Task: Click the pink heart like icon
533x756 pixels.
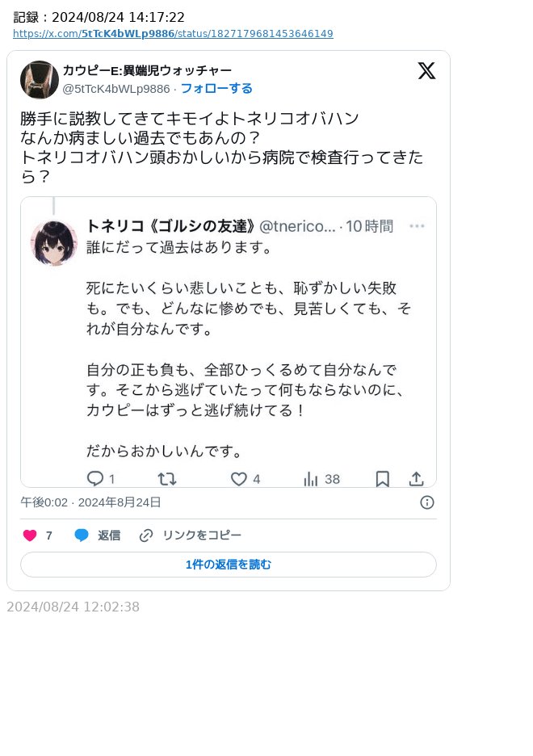Action: pos(30,535)
